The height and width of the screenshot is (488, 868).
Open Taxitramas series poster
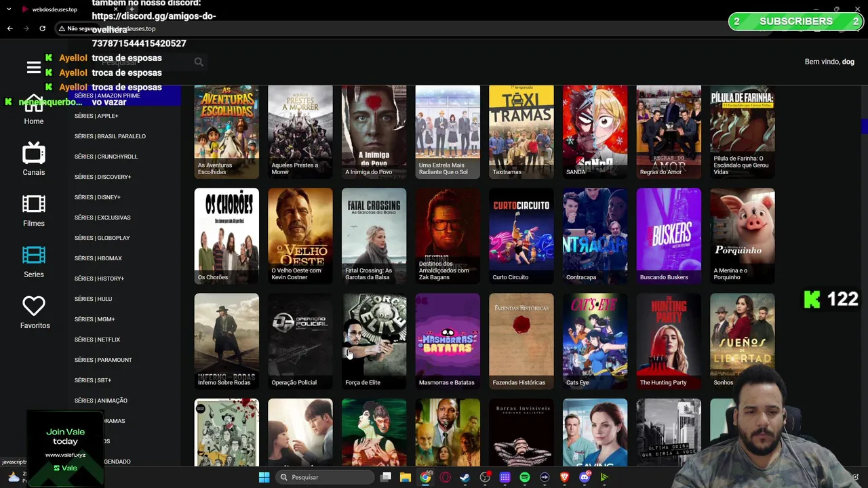521,131
